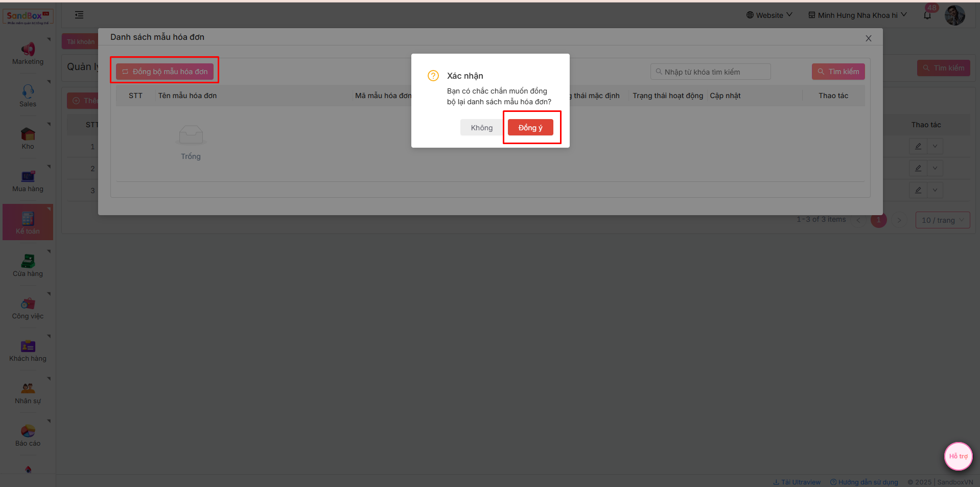The image size is (980, 487).
Task: Open the Kho warehouse module
Action: [x=28, y=138]
